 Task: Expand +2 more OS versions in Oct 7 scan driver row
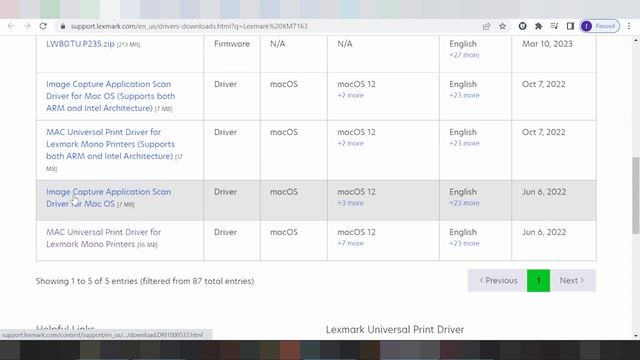[350, 95]
